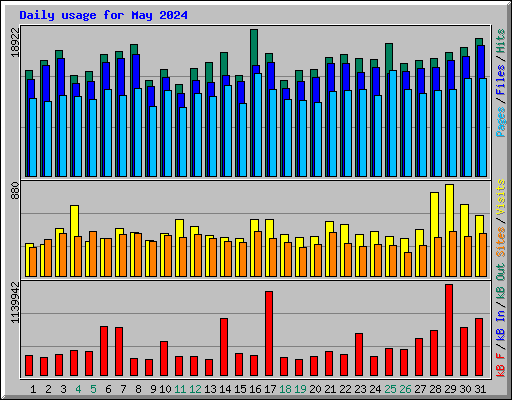Click day 1 on the x-axis
The height and width of the screenshot is (400, 512).
click(x=33, y=389)
